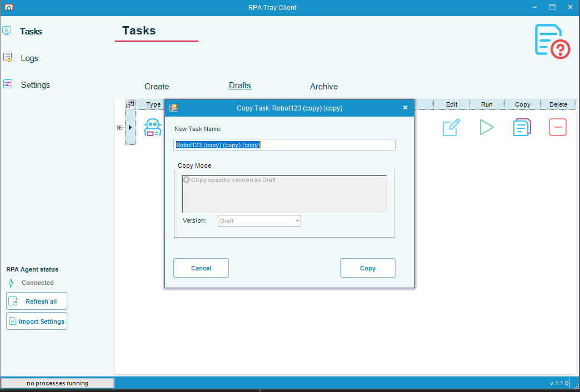Click the grid corner select-all icon
Screen dimensions: 580x392
[130, 104]
